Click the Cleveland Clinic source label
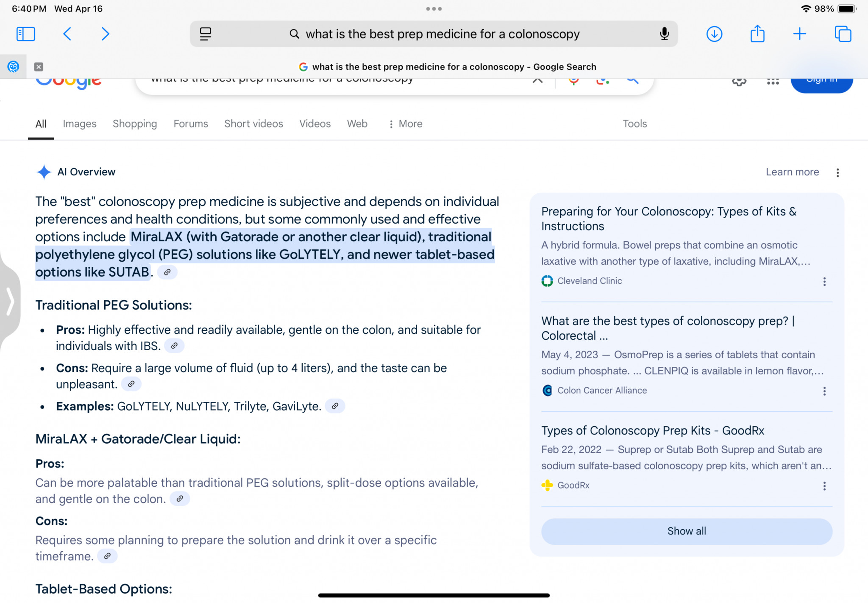This screenshot has height=603, width=868. click(x=590, y=281)
